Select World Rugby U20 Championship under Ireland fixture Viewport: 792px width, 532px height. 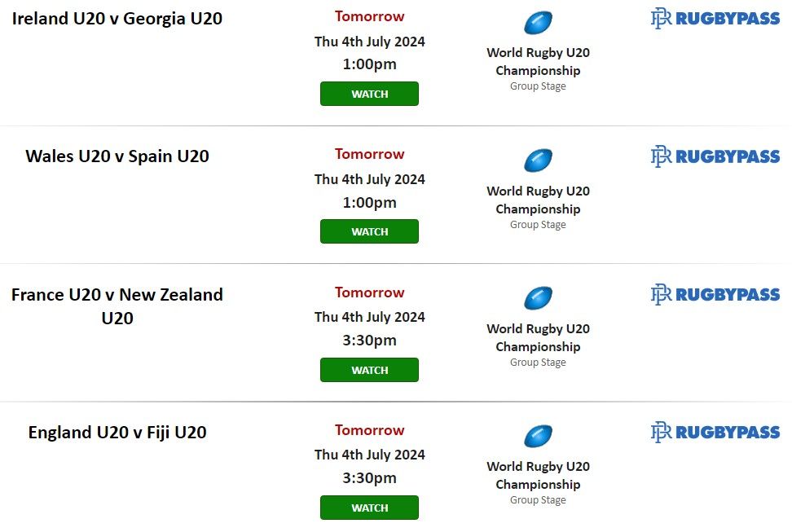tap(538, 62)
